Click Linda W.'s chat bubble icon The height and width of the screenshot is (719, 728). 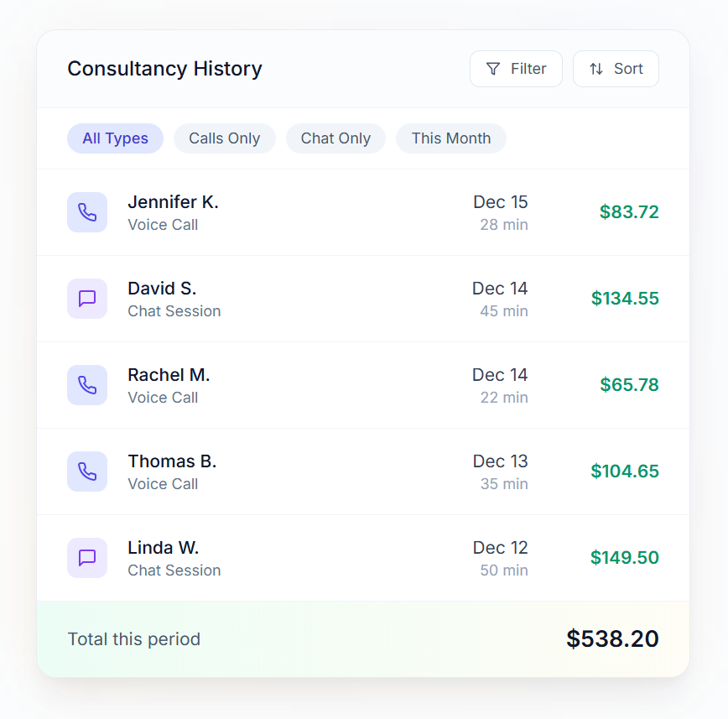point(87,558)
